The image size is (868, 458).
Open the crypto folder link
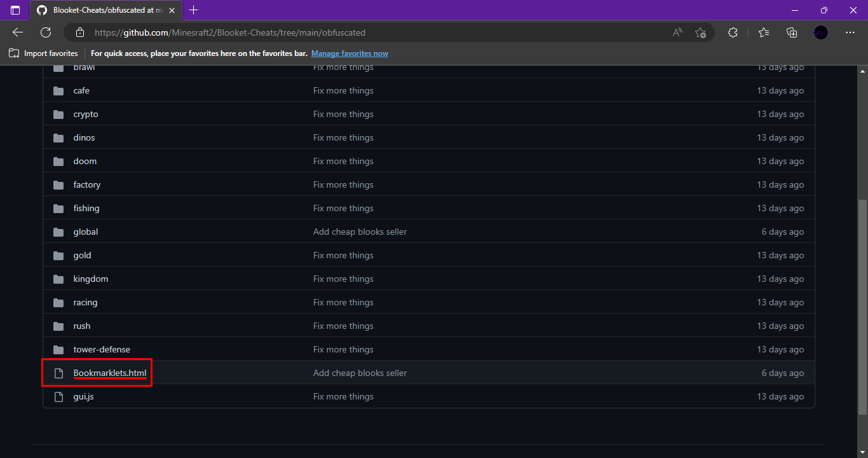click(86, 114)
